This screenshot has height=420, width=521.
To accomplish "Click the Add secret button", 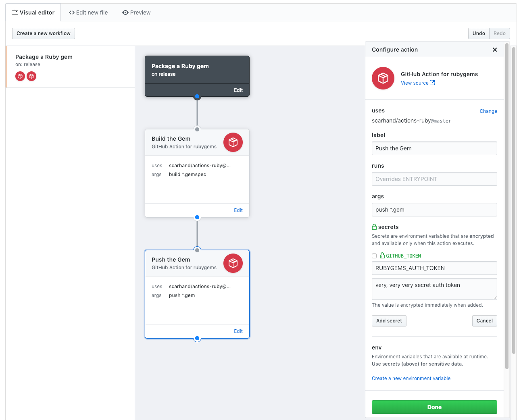I will [389, 321].
